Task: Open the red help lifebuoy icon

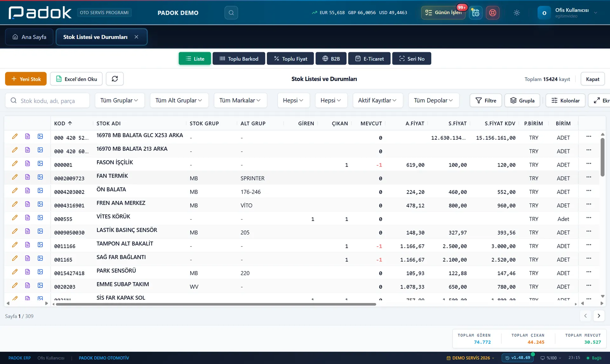Action: [492, 13]
